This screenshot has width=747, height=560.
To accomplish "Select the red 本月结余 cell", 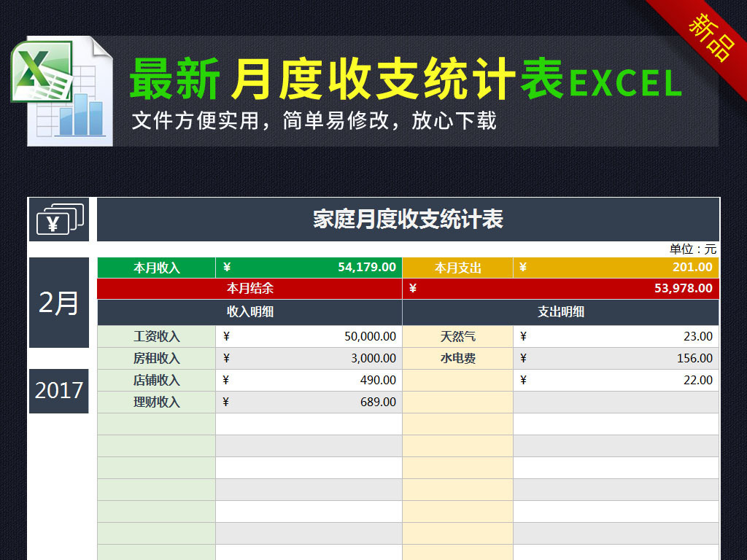I will coord(249,289).
